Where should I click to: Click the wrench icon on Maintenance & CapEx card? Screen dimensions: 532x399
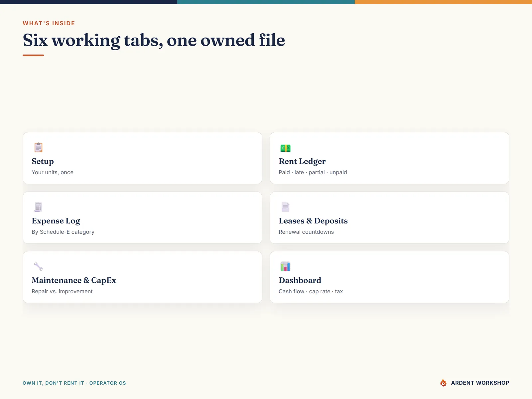38,266
